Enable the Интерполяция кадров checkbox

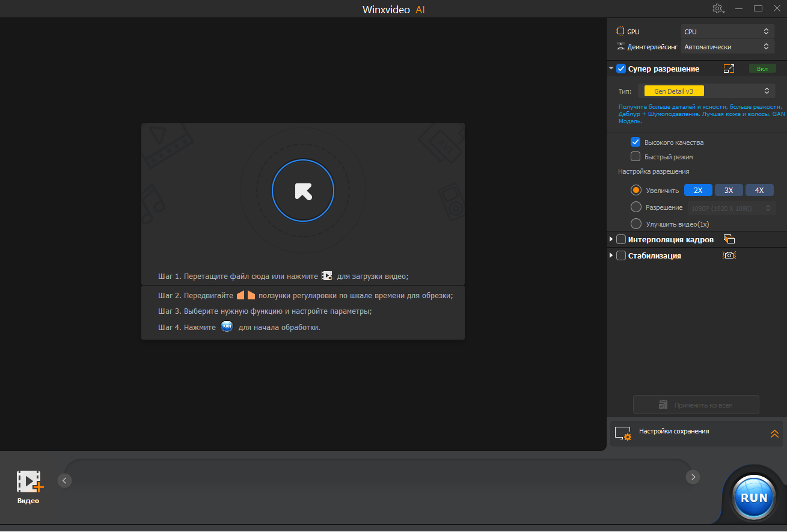tap(621, 239)
